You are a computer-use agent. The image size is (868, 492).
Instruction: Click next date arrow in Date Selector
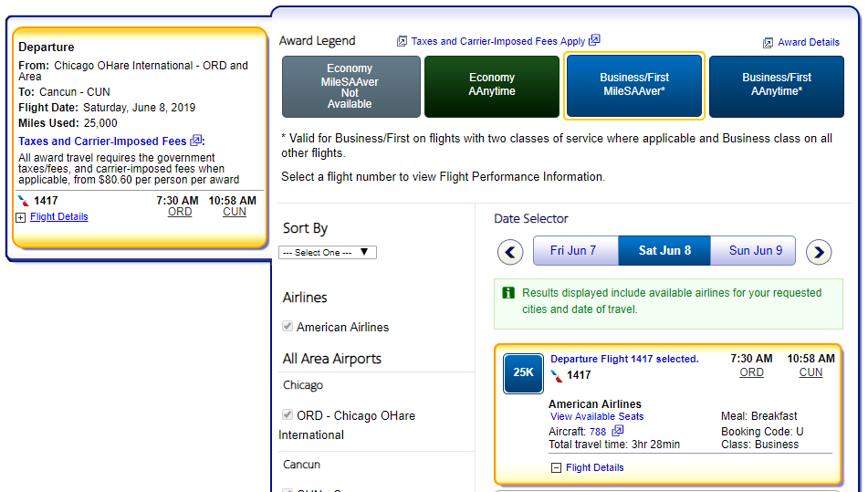pos(819,252)
